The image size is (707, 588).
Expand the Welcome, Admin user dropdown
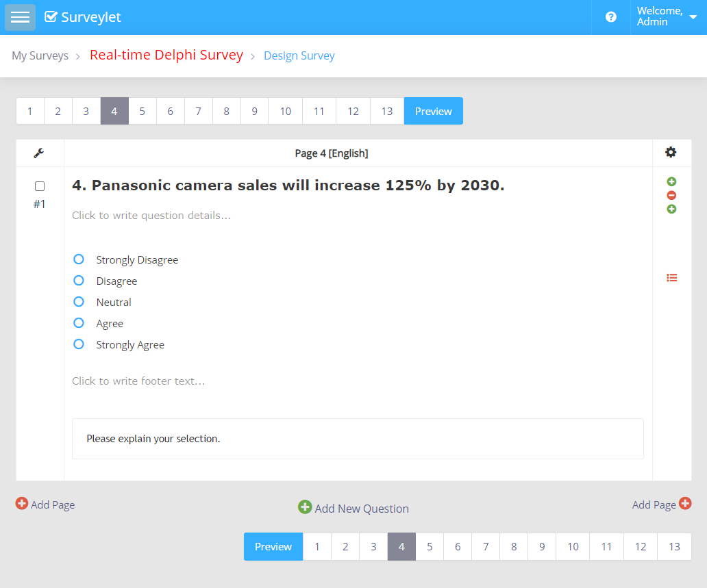pos(667,17)
